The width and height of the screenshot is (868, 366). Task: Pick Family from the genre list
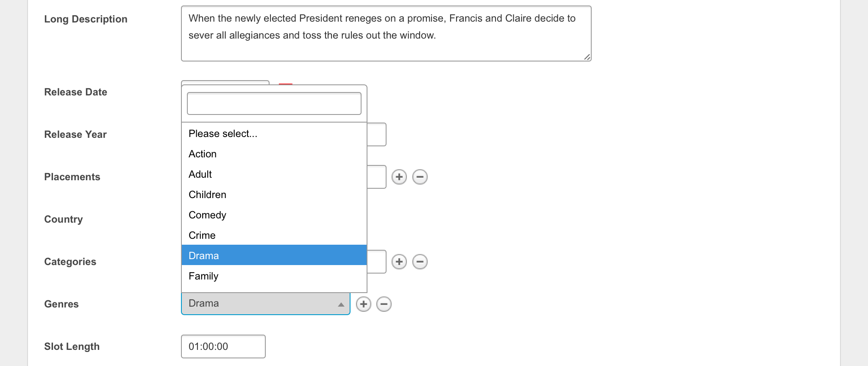point(203,276)
